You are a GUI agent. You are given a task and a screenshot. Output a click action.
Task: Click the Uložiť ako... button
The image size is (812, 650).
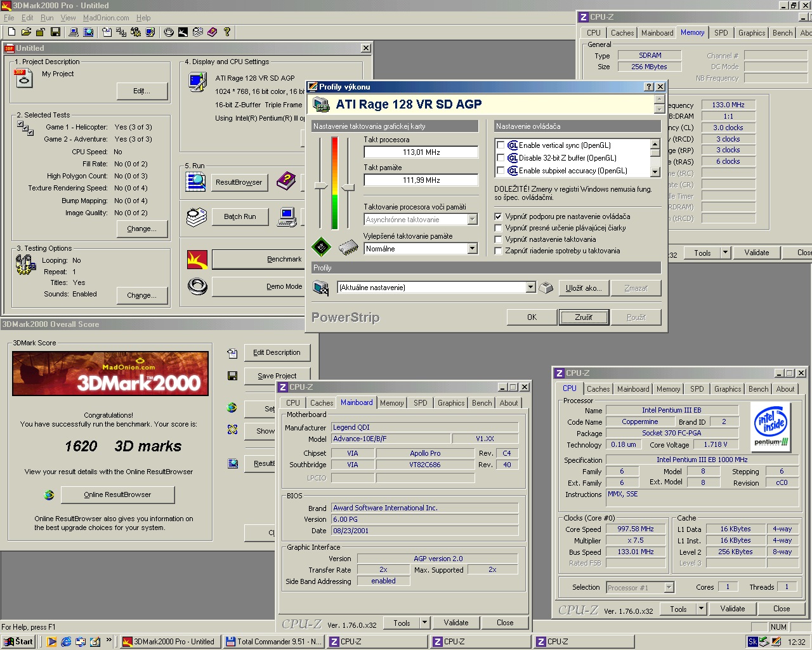coord(584,288)
